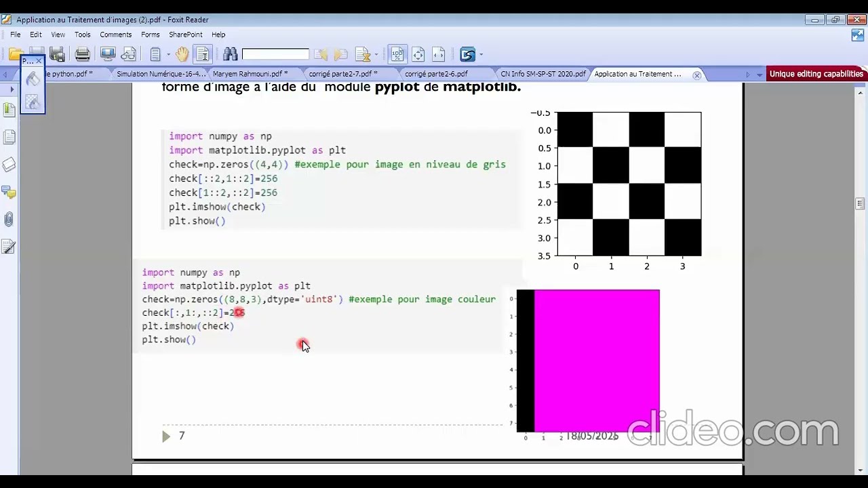Viewport: 868px width, 488px height.
Task: Set zoom to actual size 100% icon
Action: click(397, 54)
